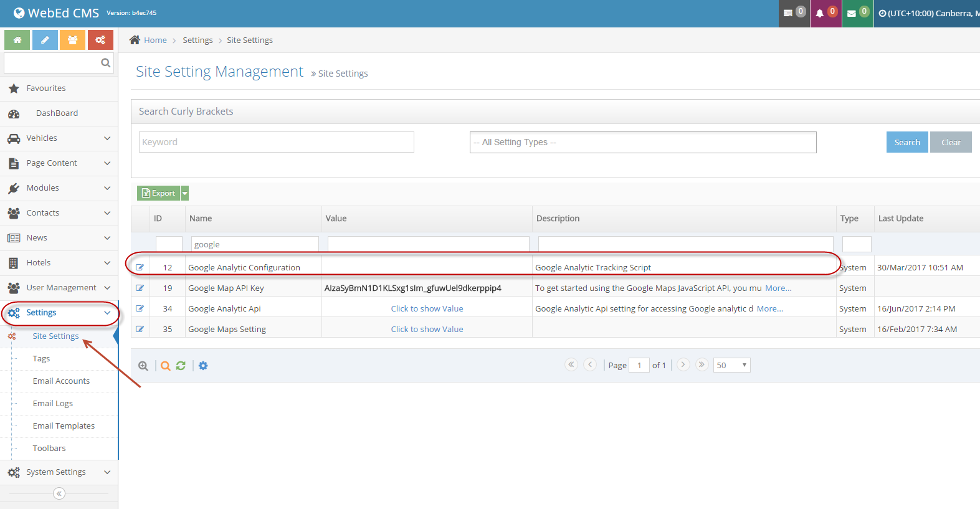
Task: Click the Name filter field containing google
Action: pyautogui.click(x=255, y=244)
